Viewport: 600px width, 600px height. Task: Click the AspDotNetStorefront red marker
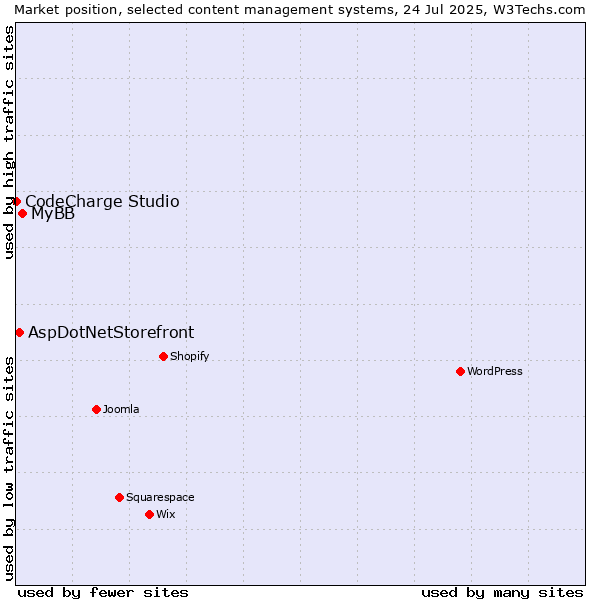[20, 333]
